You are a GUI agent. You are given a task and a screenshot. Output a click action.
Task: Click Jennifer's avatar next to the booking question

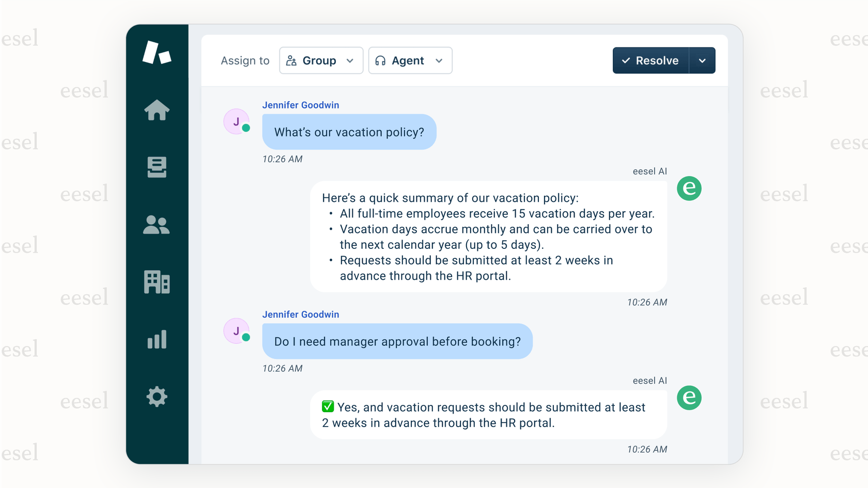point(236,330)
